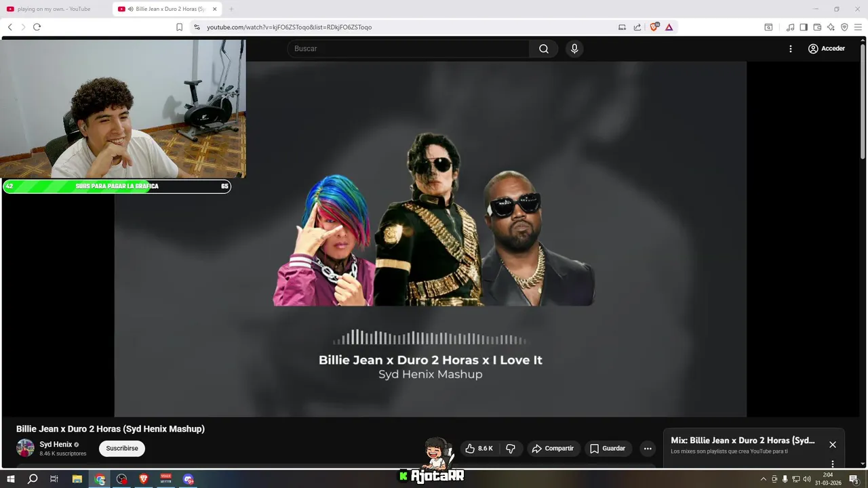Viewport: 868px width, 488px height.
Task: Click video title Billie Jean x Duro 2 Horas
Action: [111, 429]
